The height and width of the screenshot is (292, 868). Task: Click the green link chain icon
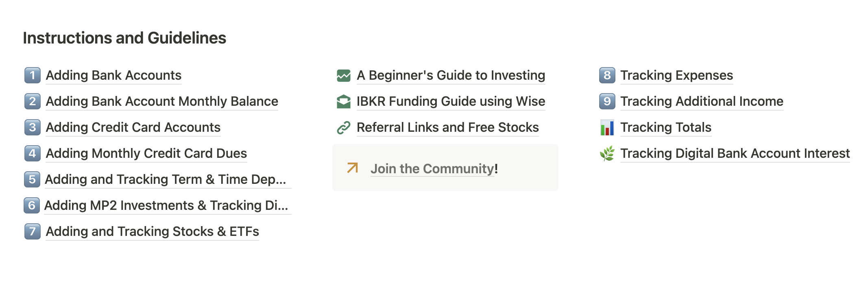(344, 128)
